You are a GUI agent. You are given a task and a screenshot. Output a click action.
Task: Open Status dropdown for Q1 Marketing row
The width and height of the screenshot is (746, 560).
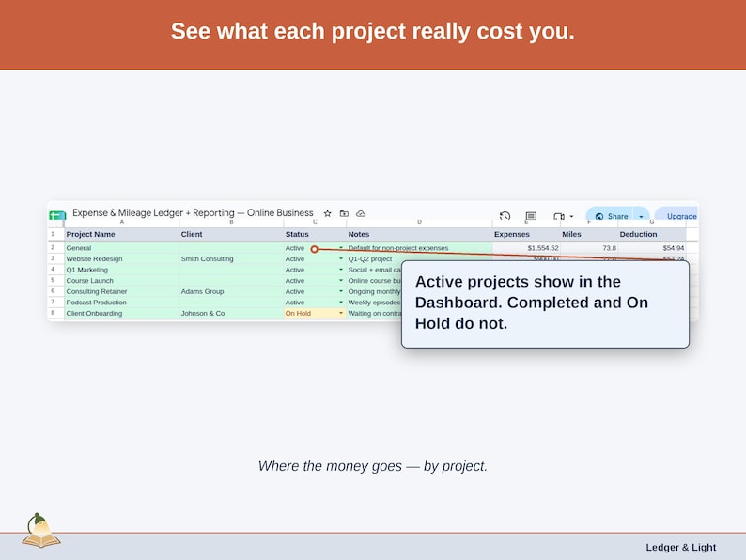point(341,270)
